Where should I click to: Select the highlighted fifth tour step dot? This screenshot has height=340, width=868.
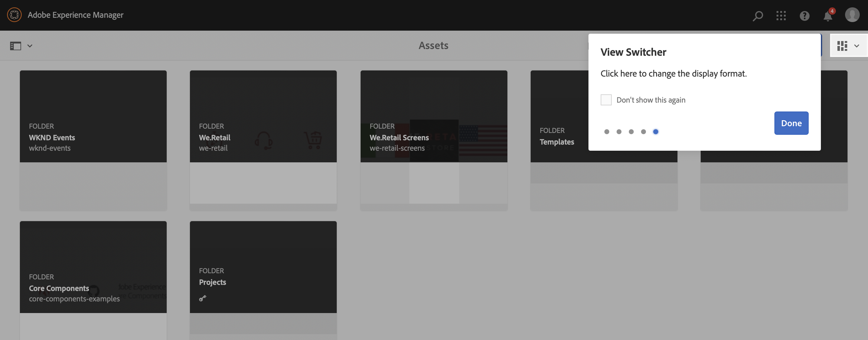(x=655, y=131)
